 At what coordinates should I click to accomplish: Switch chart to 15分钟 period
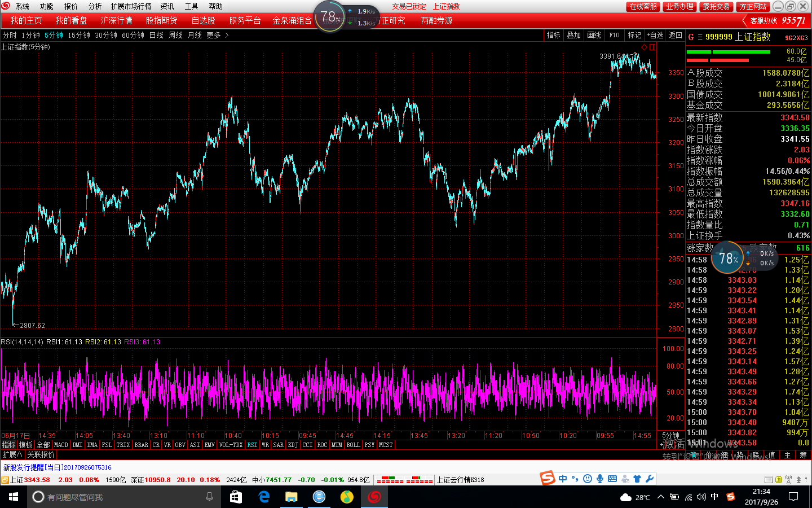(79, 35)
